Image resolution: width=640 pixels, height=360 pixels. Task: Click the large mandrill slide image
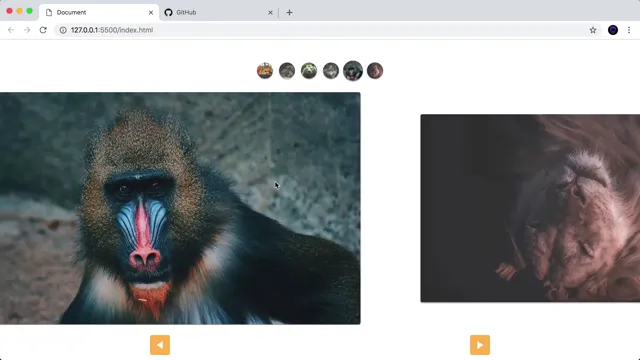(x=180, y=208)
